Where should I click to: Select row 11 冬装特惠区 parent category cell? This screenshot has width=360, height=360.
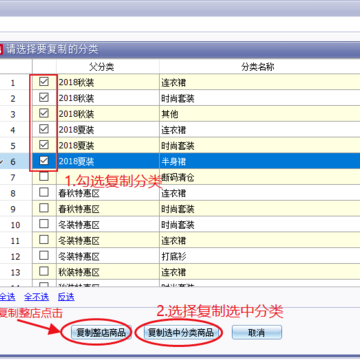point(108,241)
